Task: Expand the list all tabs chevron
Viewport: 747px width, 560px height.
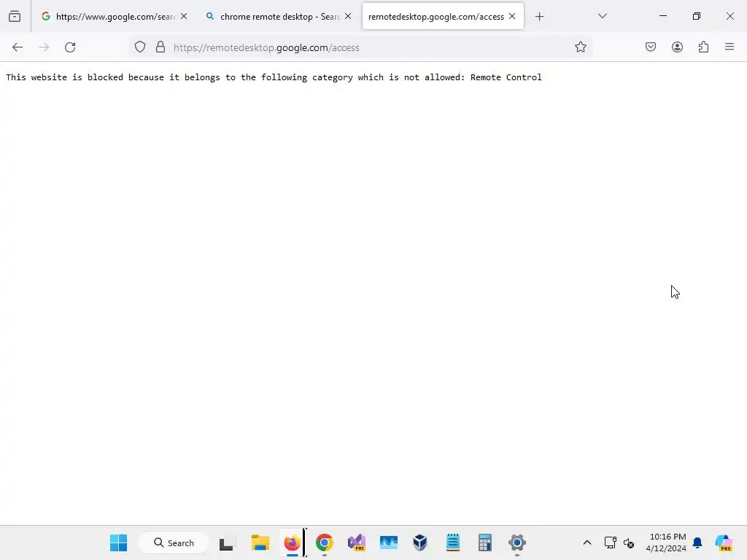Action: 602,16
